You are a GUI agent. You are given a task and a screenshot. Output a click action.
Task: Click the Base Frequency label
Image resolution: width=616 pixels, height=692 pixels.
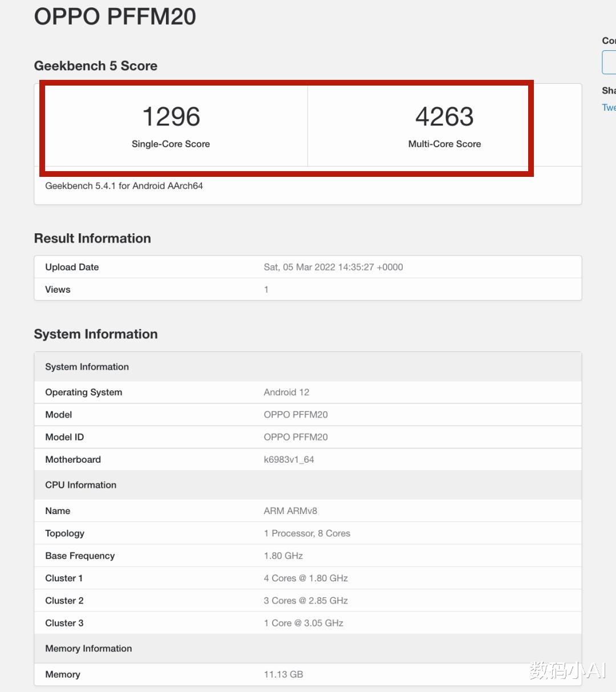point(80,556)
